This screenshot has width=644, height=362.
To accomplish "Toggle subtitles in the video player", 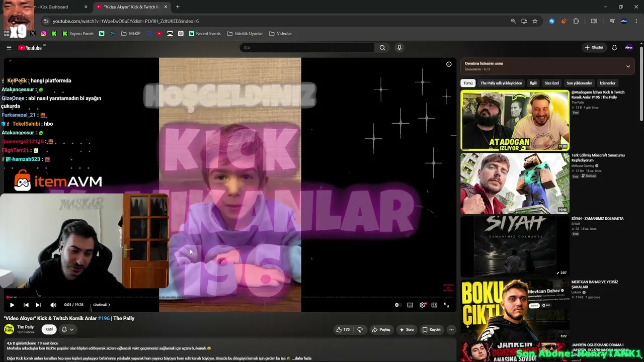I will (x=410, y=305).
